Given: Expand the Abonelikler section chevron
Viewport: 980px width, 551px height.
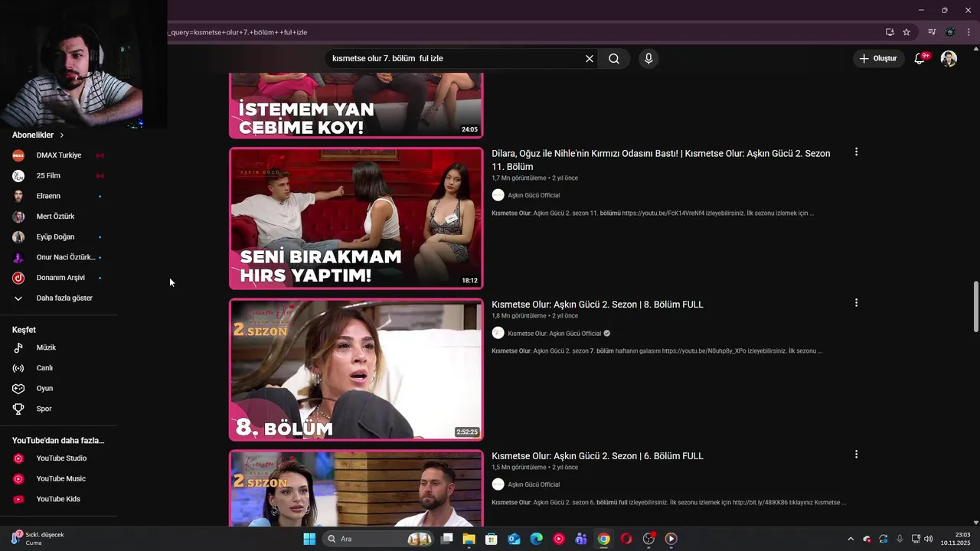Looking at the screenshot, I should [x=62, y=135].
